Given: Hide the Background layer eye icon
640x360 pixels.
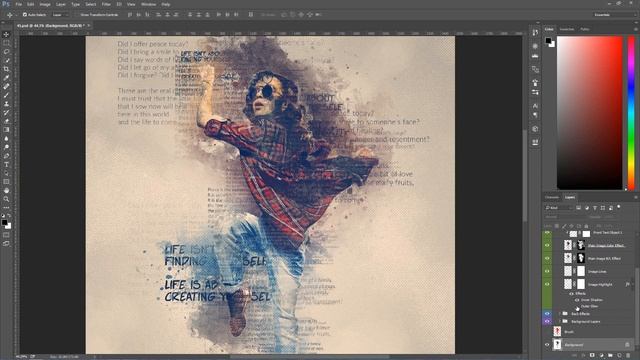Looking at the screenshot, I should 547,345.
